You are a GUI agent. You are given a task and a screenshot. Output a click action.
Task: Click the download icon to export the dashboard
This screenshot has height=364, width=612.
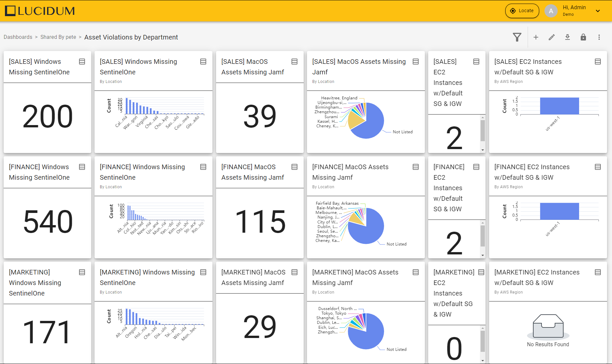tap(568, 37)
